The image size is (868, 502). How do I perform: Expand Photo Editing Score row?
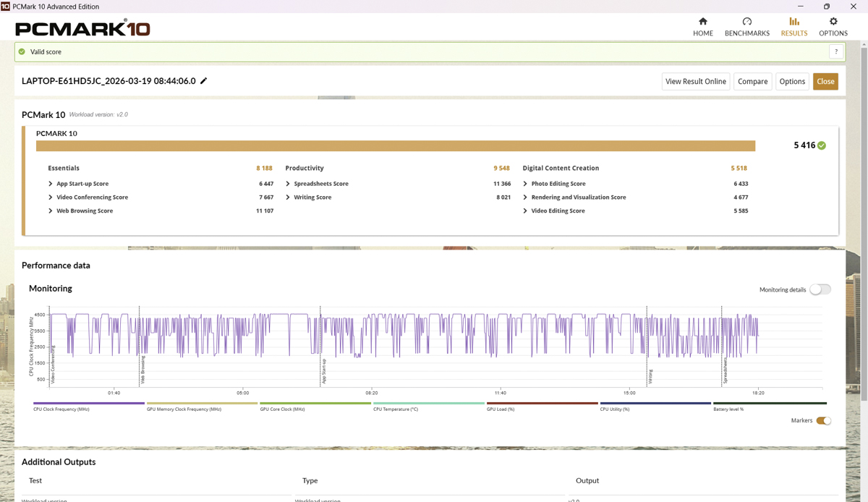pyautogui.click(x=525, y=184)
